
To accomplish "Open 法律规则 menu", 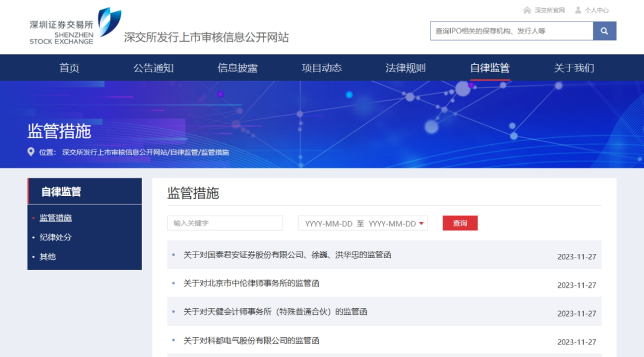I will pos(406,68).
